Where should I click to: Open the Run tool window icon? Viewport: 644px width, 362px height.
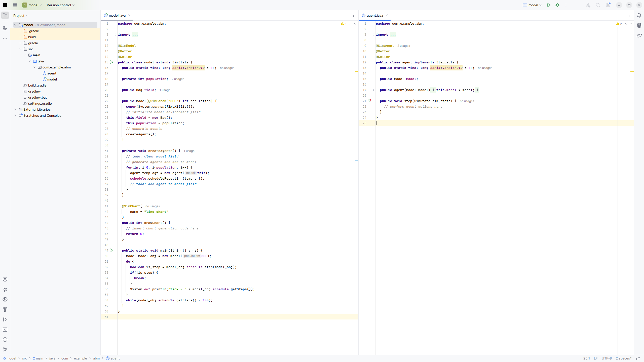[5, 319]
